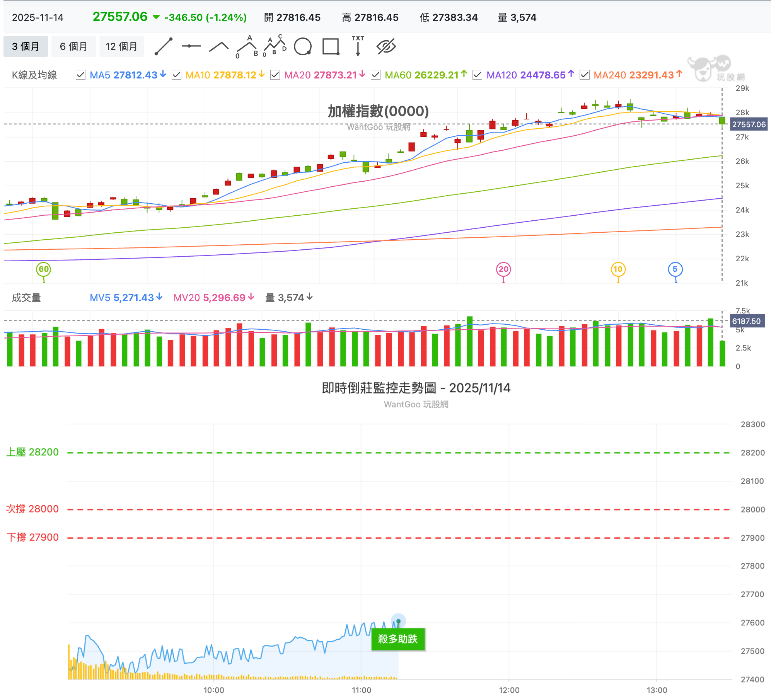Click the 殺多助跌 signal label
This screenshot has width=771, height=700.
[x=398, y=639]
